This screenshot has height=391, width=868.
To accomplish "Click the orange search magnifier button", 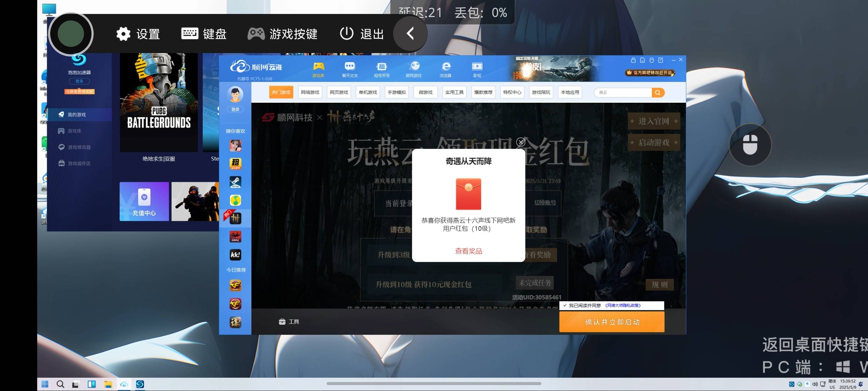I will (x=658, y=92).
